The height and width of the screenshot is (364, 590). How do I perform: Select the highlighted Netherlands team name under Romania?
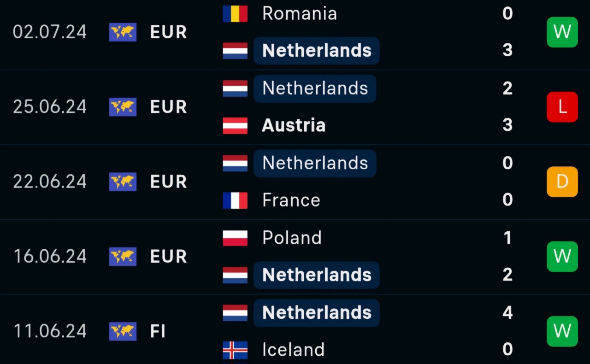(x=316, y=51)
